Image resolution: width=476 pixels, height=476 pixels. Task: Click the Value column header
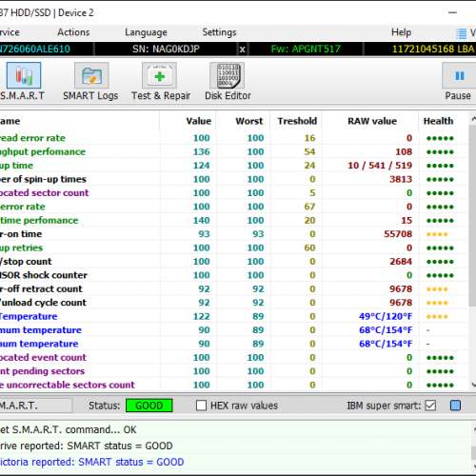coord(199,121)
